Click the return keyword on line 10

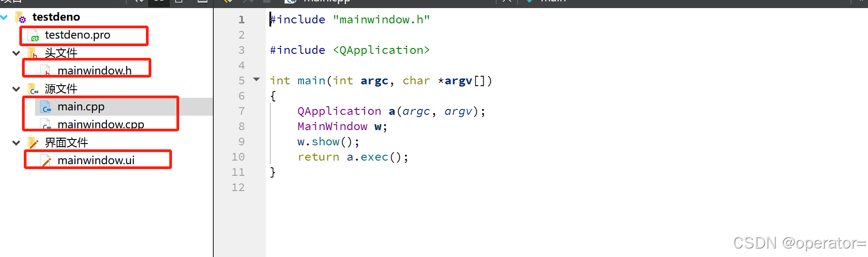point(318,157)
